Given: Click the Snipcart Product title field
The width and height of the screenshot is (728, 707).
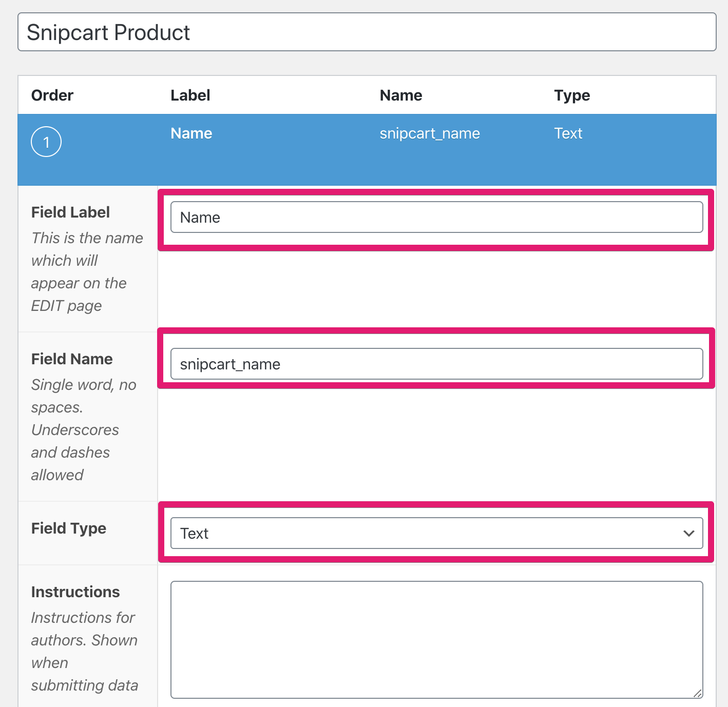Looking at the screenshot, I should coord(367,32).
